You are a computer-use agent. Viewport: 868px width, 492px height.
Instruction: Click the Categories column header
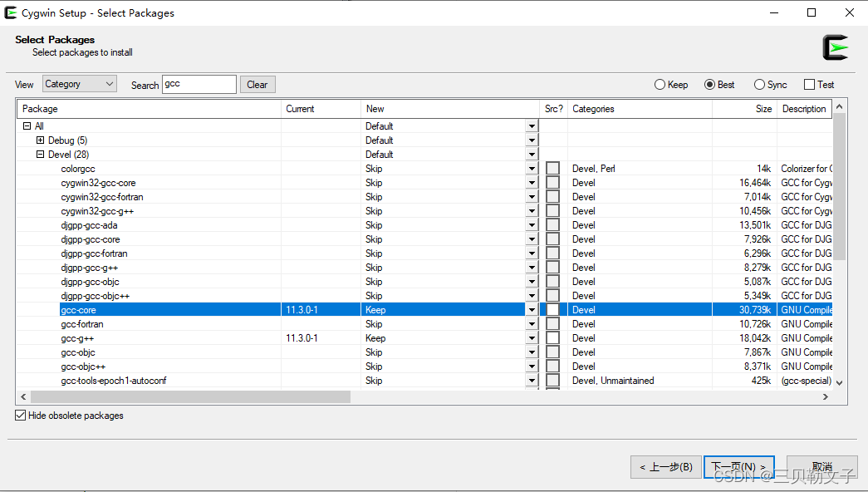[640, 109]
